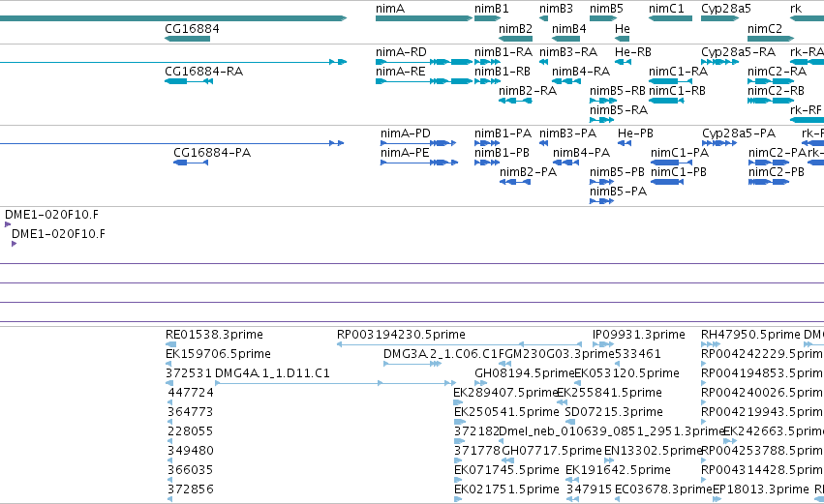The height and width of the screenshot is (504, 824).
Task: Select the nimC2-RB transcript label
Action: coord(776,91)
